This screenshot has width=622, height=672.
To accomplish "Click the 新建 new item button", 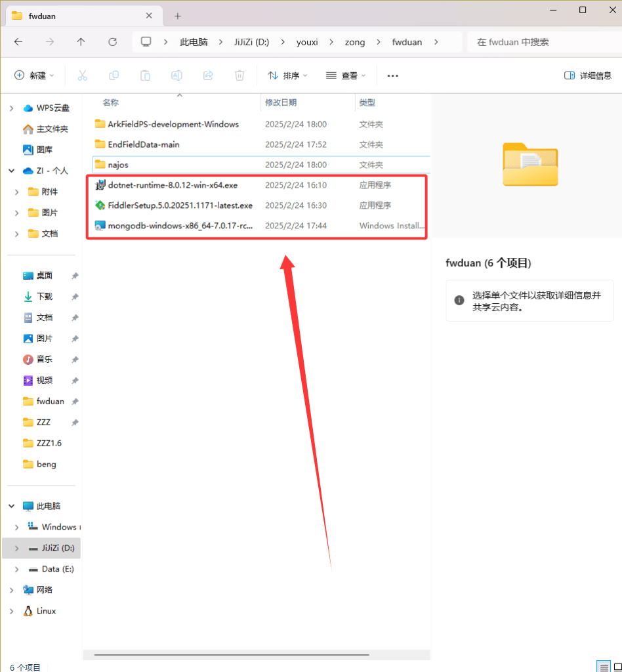I will 34,75.
